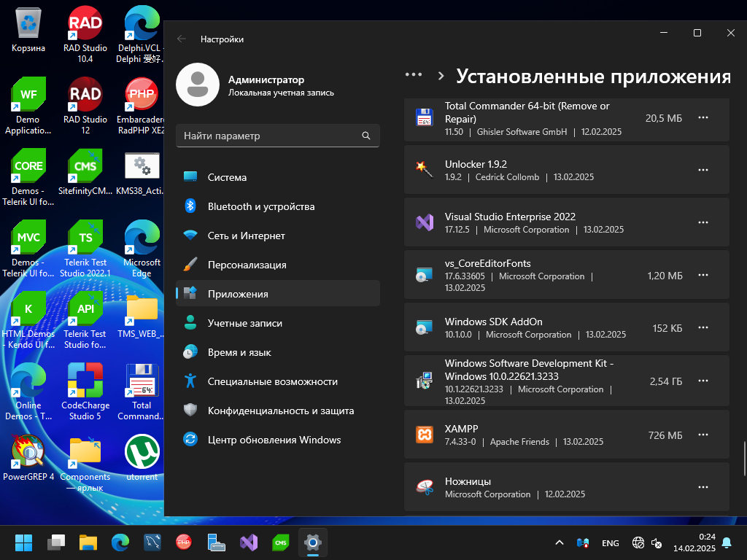Select the API Telerik Test Studio desktop icon
Image resolution: width=747 pixels, height=560 pixels.
pyautogui.click(x=85, y=320)
